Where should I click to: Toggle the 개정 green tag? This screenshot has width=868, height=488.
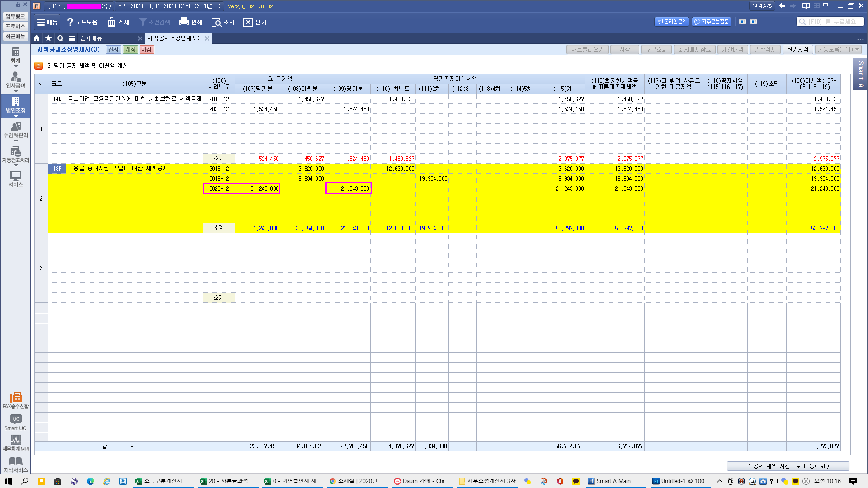pos(130,50)
